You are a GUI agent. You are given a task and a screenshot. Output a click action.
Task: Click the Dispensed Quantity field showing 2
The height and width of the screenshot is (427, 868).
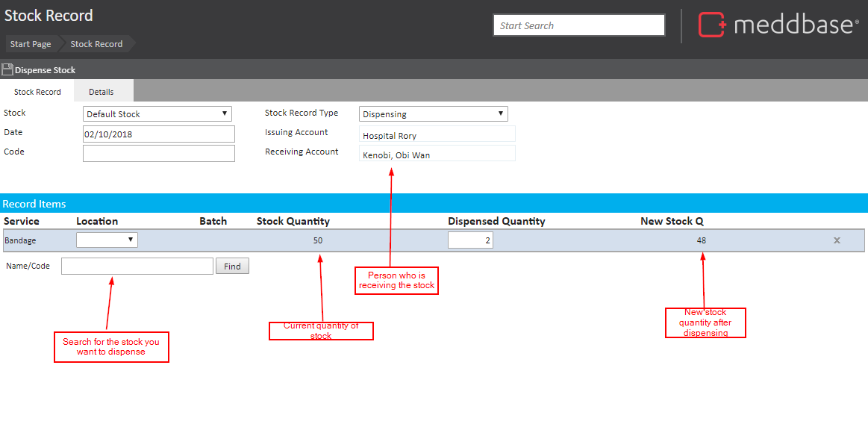470,240
